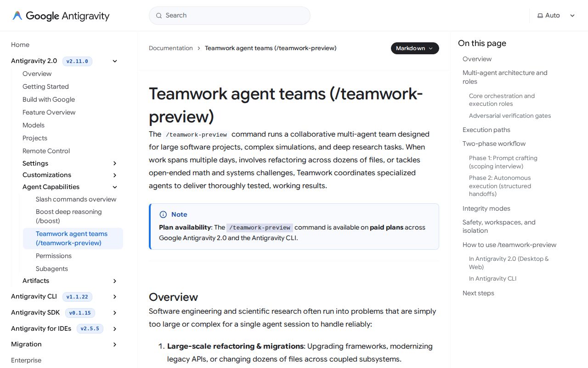Viewport: 588px width, 368px height.
Task: Open Boost deep reasoning (/boost) page
Action: pos(69,216)
